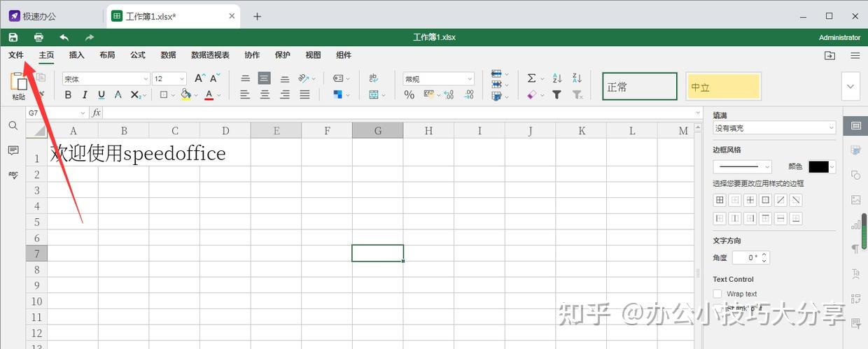The image size is (868, 349).
Task: Select the 正常 cell style
Action: coord(640,87)
